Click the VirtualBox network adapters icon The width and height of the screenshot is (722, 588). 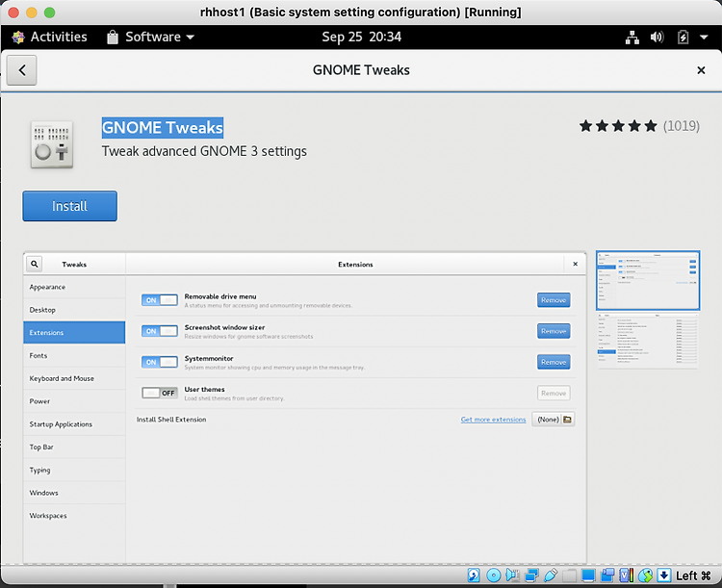[531, 575]
